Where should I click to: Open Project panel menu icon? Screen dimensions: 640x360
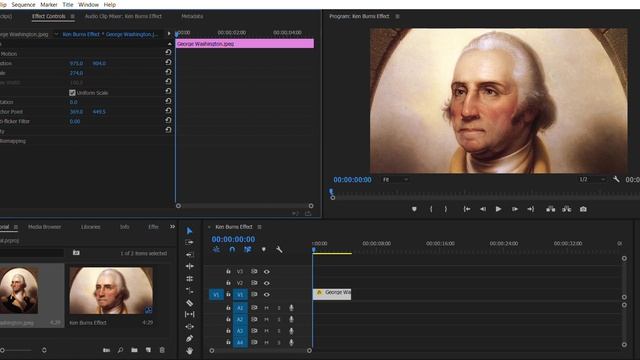pos(16,227)
